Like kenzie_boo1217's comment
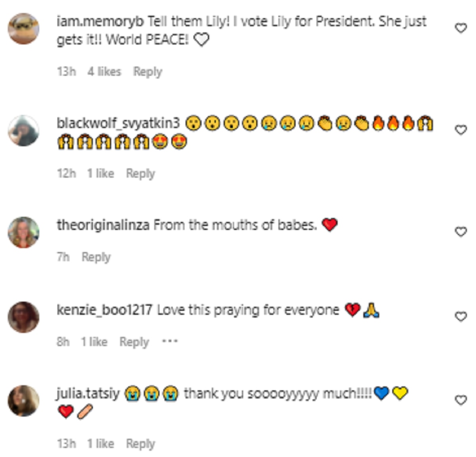Viewport: 476px width, 457px height. tap(461, 316)
